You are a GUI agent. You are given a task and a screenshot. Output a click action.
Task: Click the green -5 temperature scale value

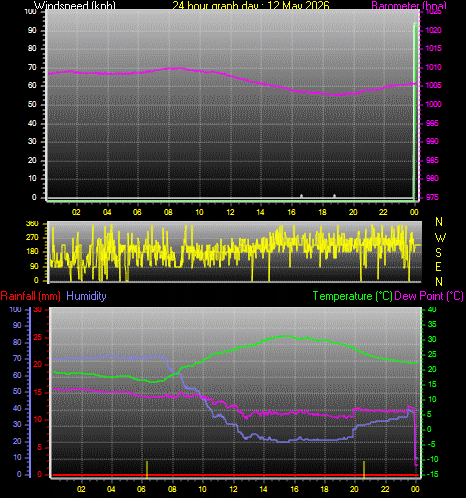(432, 444)
